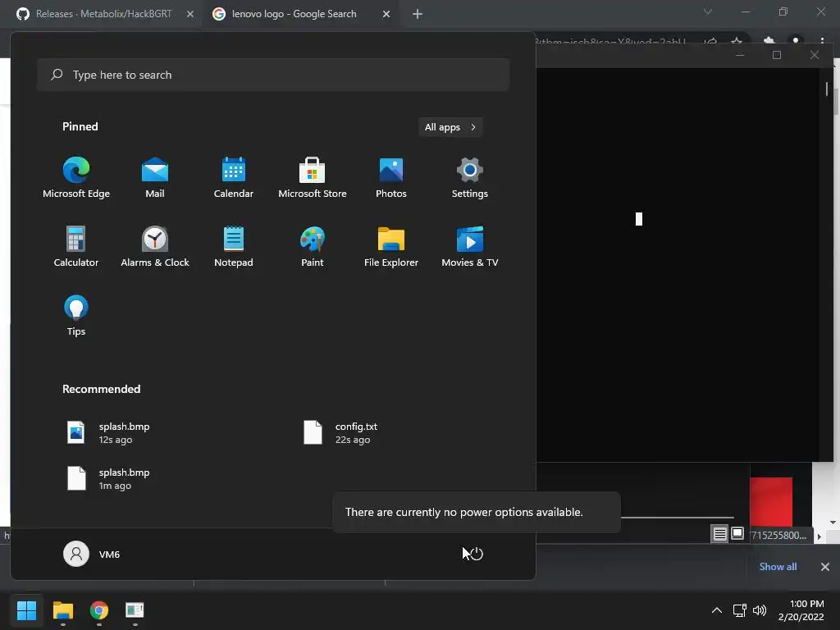Open the Chrome three-dot menu

[822, 41]
